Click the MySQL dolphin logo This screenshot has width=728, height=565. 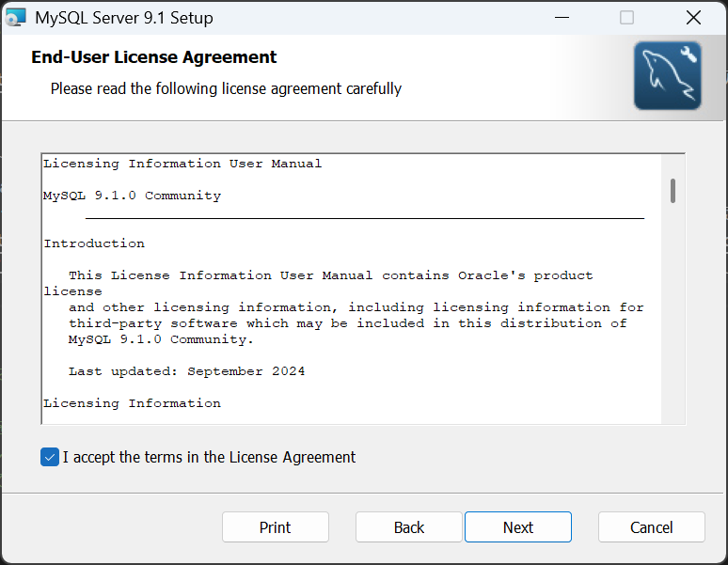coord(667,75)
